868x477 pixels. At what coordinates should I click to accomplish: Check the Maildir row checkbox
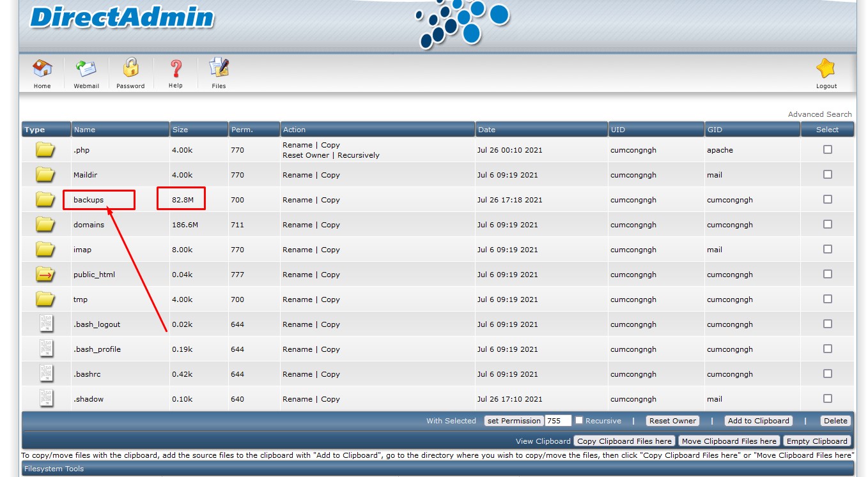828,174
